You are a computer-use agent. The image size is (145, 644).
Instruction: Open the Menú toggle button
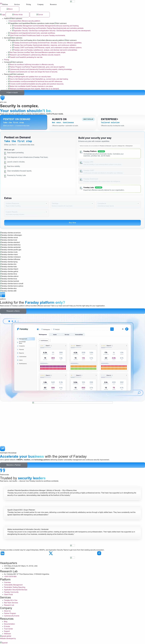9,9
